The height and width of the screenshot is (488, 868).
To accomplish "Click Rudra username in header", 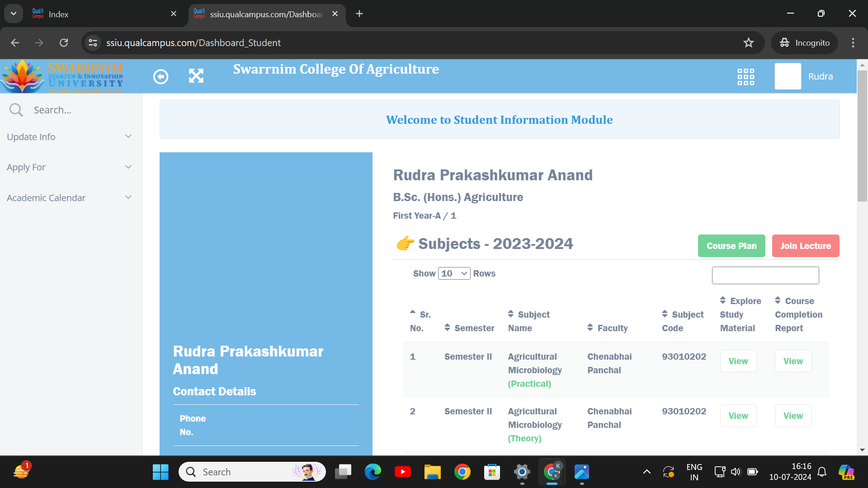I will (x=820, y=76).
